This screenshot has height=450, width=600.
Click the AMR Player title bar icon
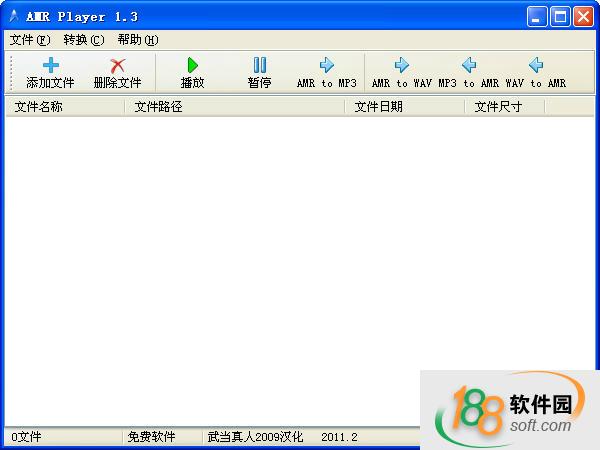click(13, 16)
